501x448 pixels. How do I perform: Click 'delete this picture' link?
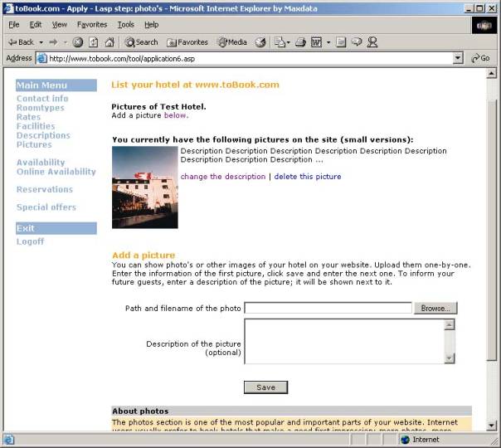(307, 177)
